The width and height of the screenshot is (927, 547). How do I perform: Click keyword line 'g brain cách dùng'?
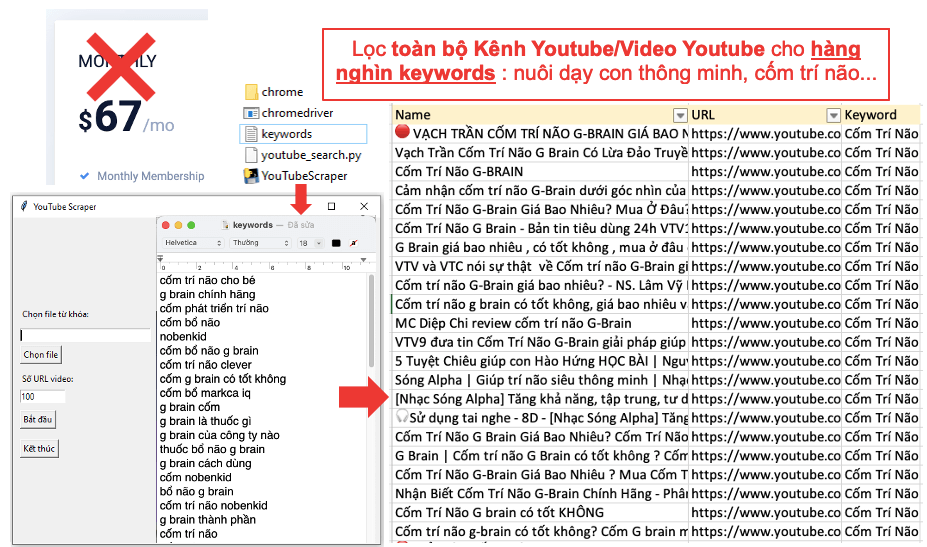pyautogui.click(x=206, y=464)
